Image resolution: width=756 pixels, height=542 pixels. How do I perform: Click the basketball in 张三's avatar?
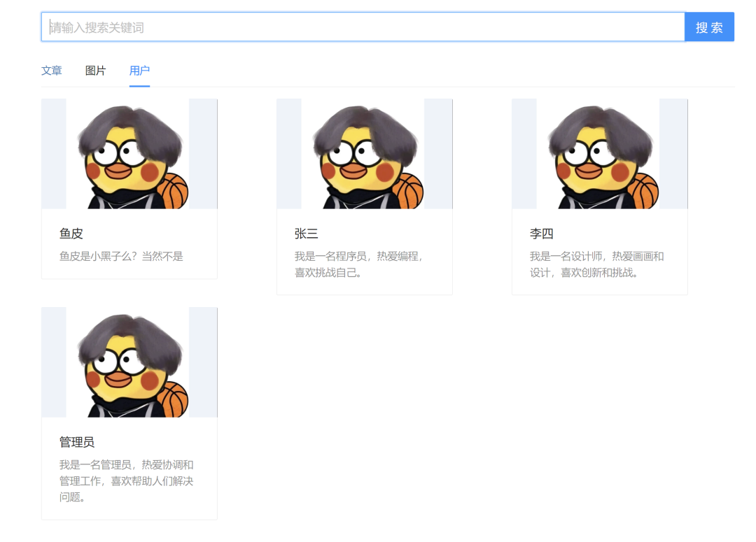(409, 192)
